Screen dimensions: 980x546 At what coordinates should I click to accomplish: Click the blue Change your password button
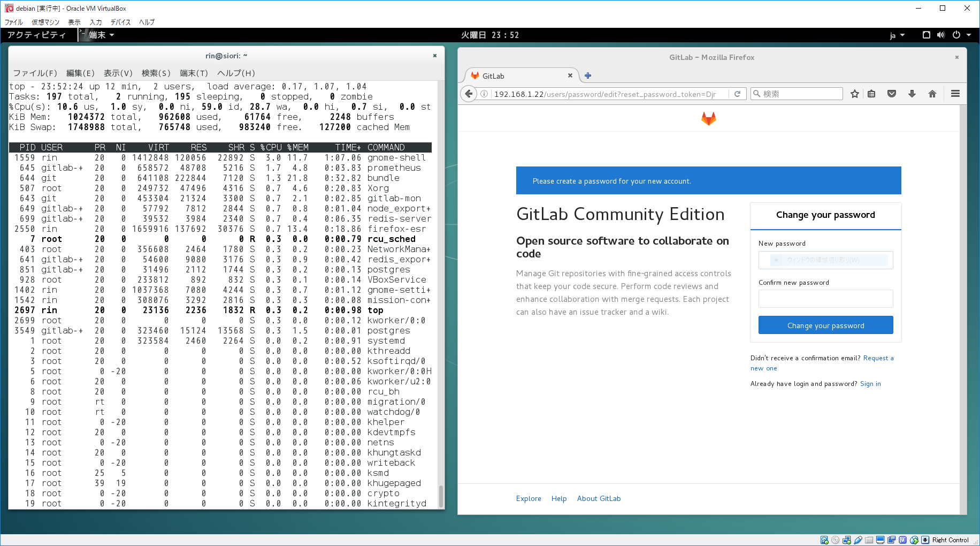825,325
